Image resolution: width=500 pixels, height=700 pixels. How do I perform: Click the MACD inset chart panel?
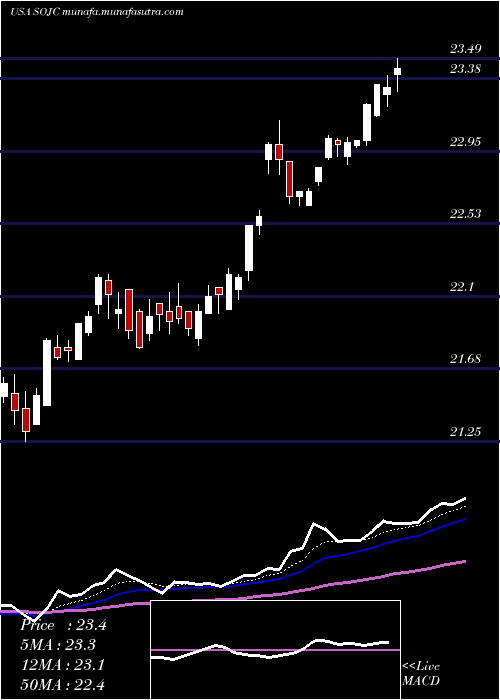[275, 650]
